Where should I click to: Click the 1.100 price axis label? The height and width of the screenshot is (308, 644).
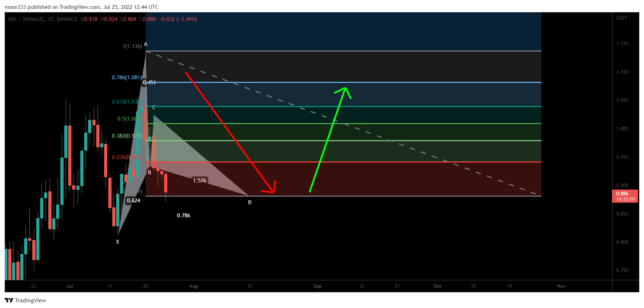click(622, 72)
